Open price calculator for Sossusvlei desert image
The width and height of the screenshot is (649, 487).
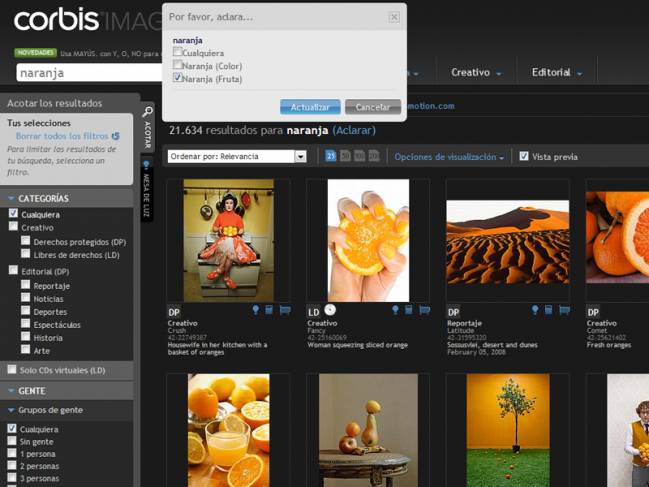click(549, 310)
